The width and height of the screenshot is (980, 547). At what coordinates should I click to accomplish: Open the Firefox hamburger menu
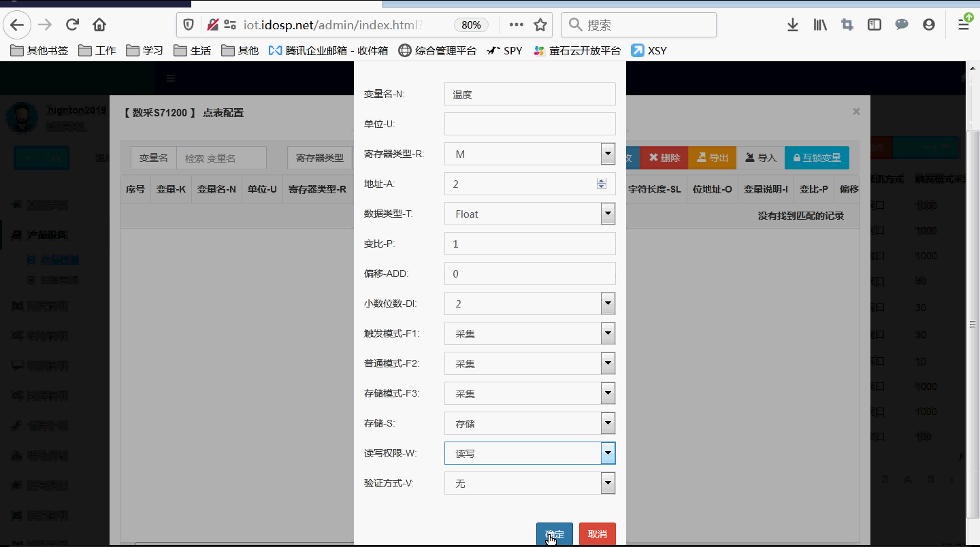964,24
